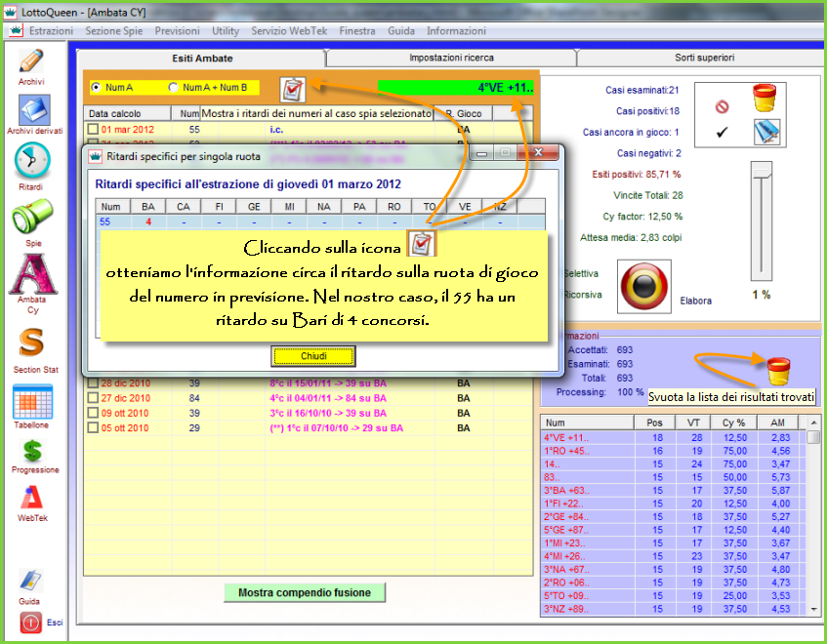Open the Archivi derivati icon

coord(34,110)
